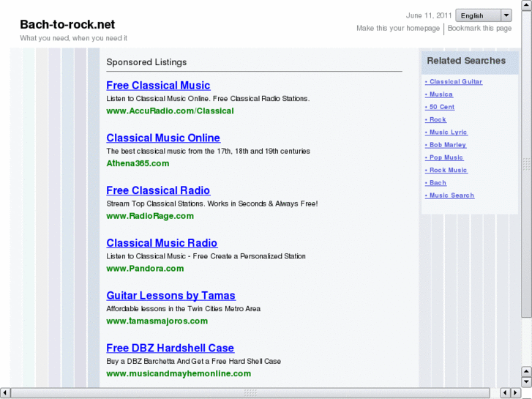Visit the www.RadioRage.com green URL
The height and width of the screenshot is (399, 532).
click(150, 216)
